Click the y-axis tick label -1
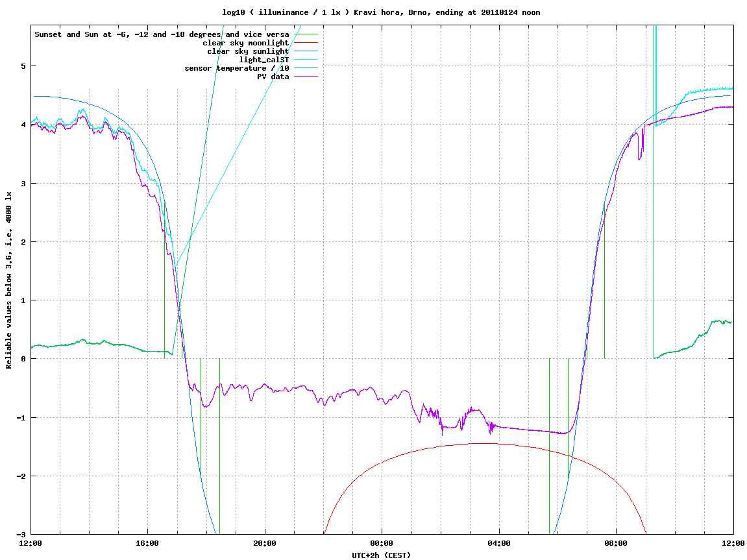The width and height of the screenshot is (747, 560). tap(21, 418)
